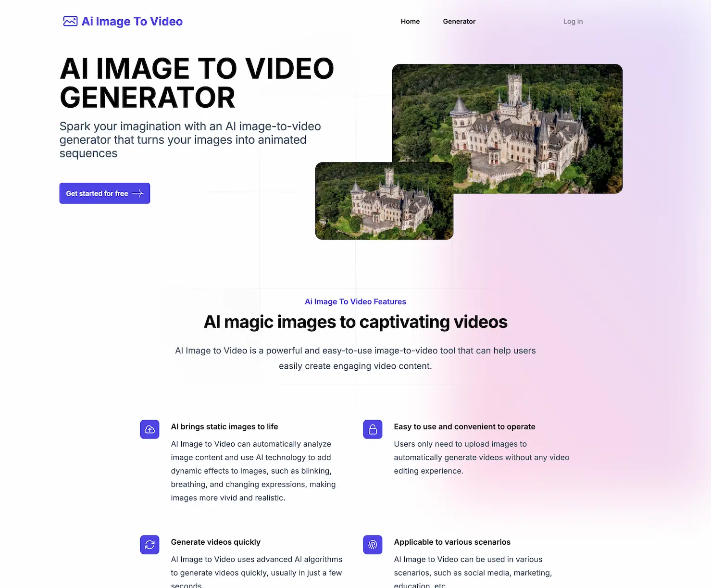
Task: Open the Home navigation item
Action: pyautogui.click(x=410, y=21)
